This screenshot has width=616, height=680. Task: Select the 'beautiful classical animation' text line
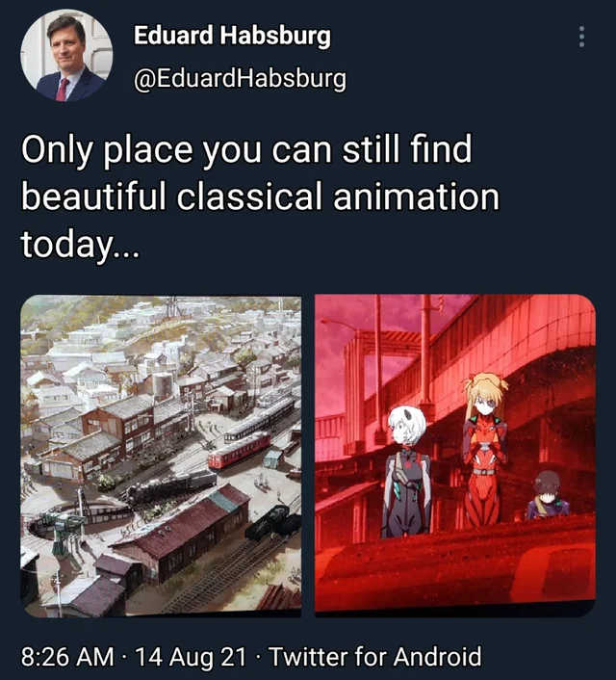click(x=260, y=196)
